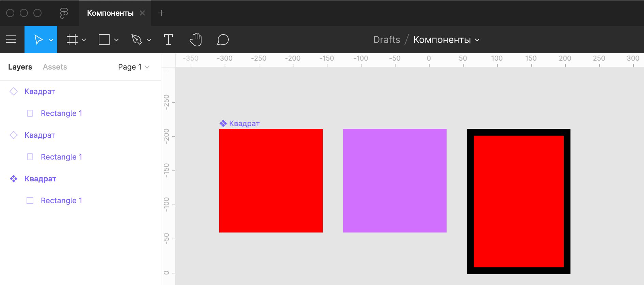
Task: Select the Text tool
Action: (168, 40)
